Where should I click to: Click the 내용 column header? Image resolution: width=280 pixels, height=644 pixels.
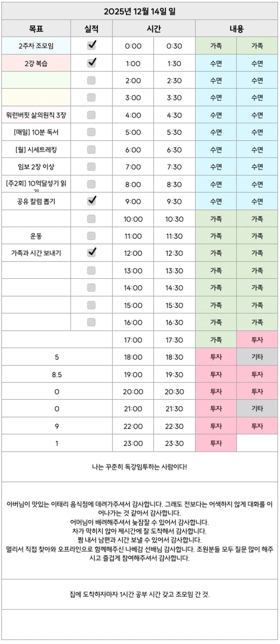tap(236, 29)
